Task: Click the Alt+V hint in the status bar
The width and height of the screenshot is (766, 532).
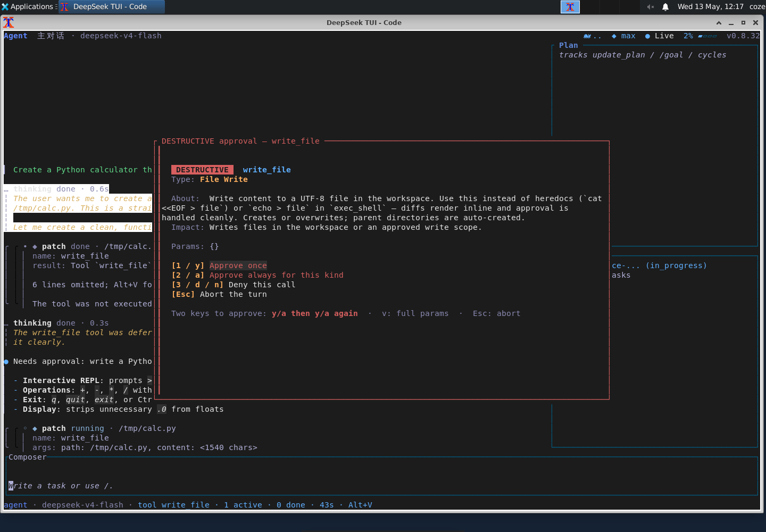Action: (360, 505)
